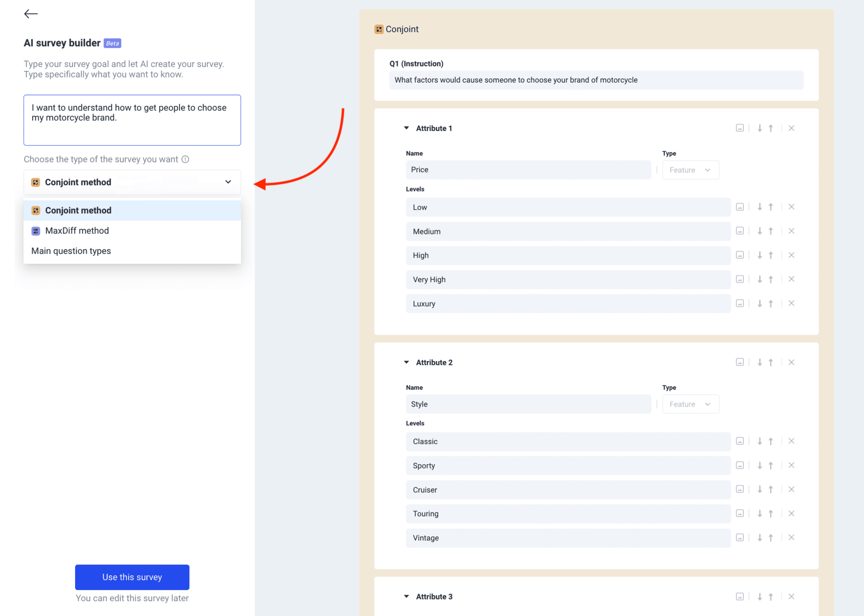Add an image to Attribute 2 header
This screenshot has height=616, width=864.
click(x=740, y=362)
